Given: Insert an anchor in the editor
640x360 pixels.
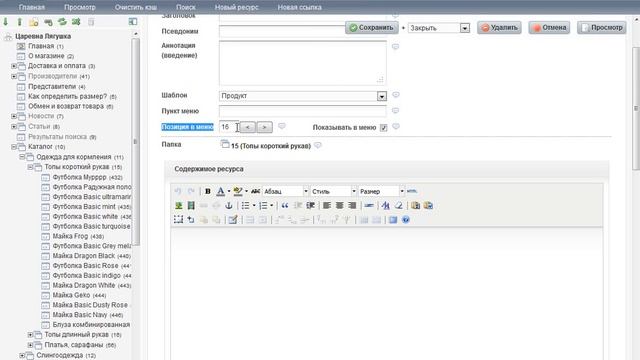Looking at the screenshot, I should click(x=229, y=205).
